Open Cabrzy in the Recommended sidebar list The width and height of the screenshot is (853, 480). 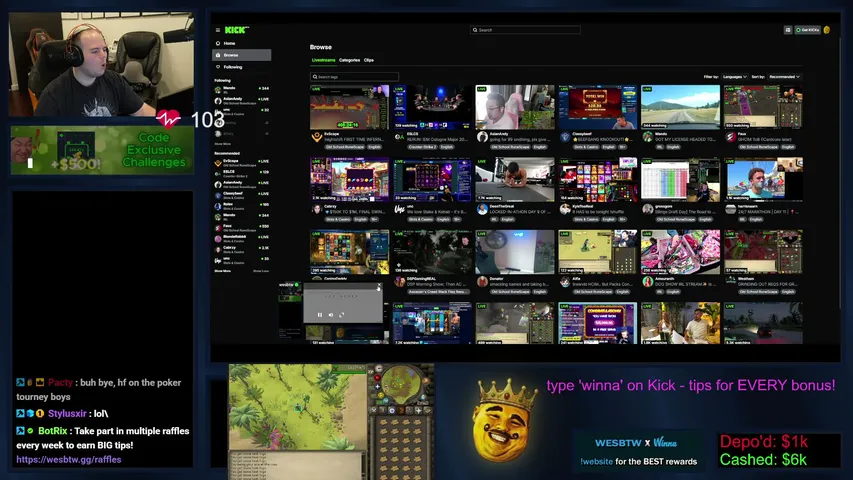coord(242,249)
